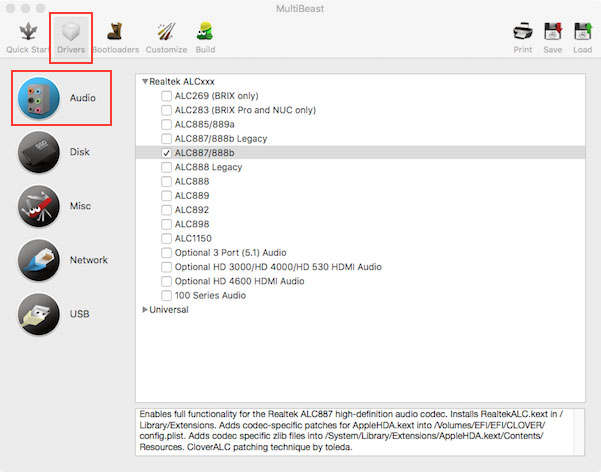Enable ALC269 (BRIX only) checkbox
This screenshot has height=472, width=601.
coord(166,96)
